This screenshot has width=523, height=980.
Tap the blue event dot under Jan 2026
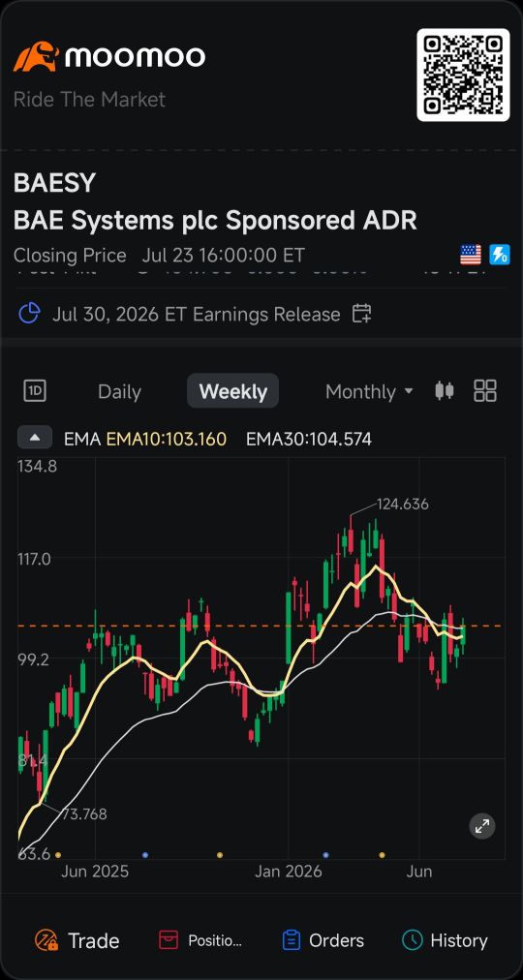[325, 854]
